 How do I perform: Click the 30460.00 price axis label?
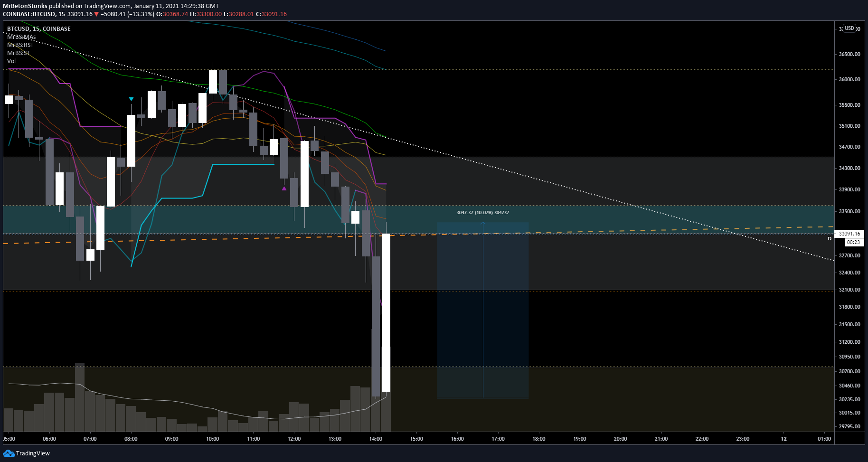click(x=849, y=386)
